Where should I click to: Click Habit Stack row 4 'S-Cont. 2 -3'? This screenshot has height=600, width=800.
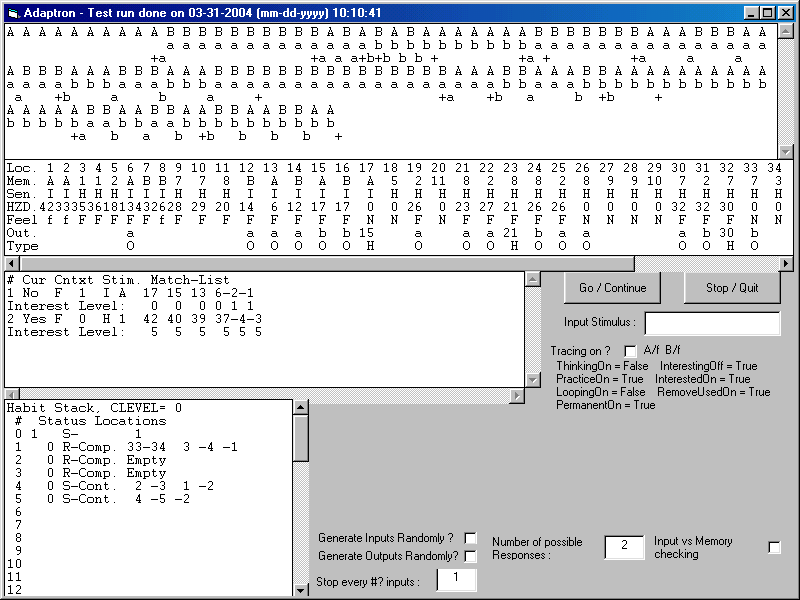tap(114, 486)
